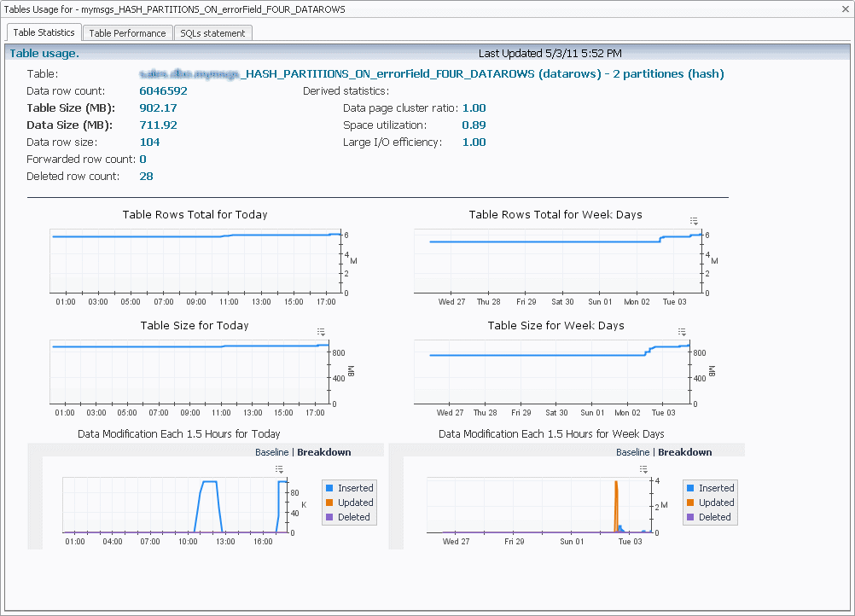Show Baseline view for today's Data Modification
The width and height of the screenshot is (855, 616).
coord(271,452)
